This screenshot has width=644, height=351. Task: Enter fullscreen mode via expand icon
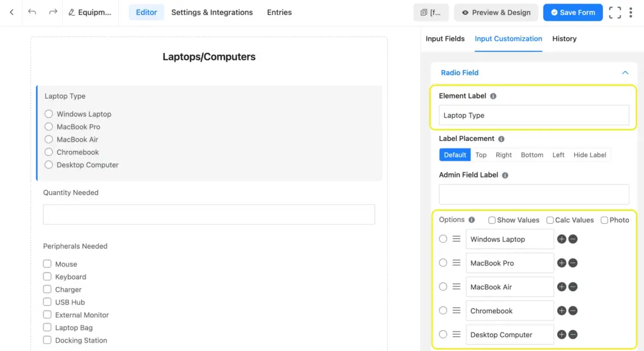pyautogui.click(x=614, y=13)
